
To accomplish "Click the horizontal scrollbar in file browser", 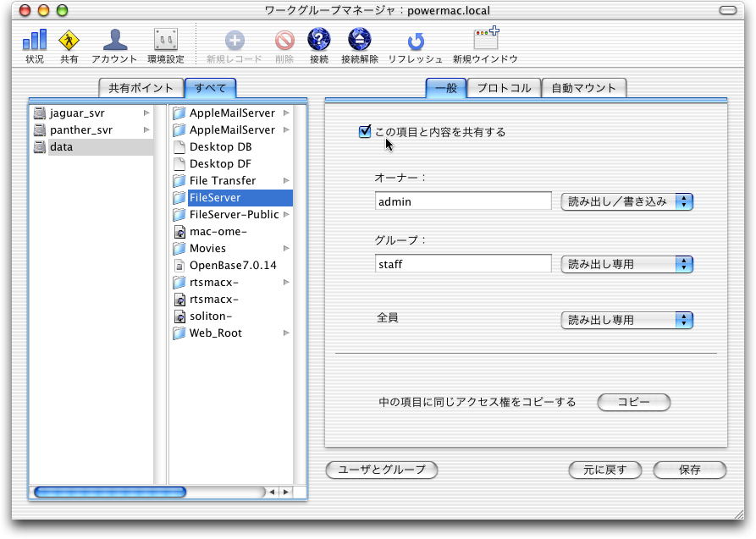I will (x=110, y=492).
